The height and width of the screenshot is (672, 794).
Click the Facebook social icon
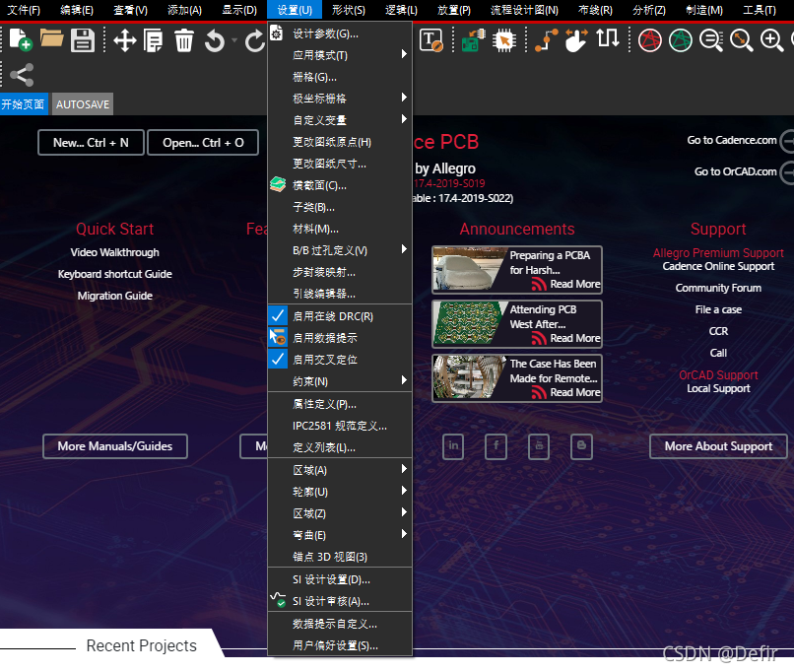496,446
